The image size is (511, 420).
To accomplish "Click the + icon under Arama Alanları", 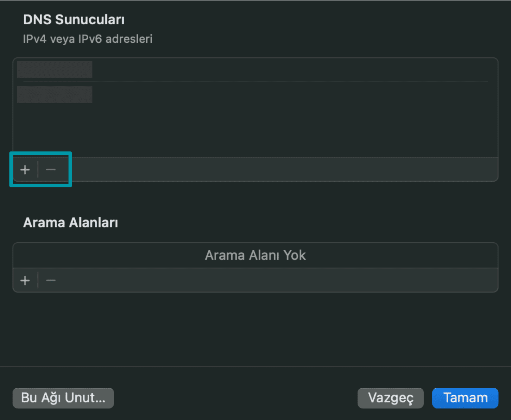I will [25, 280].
